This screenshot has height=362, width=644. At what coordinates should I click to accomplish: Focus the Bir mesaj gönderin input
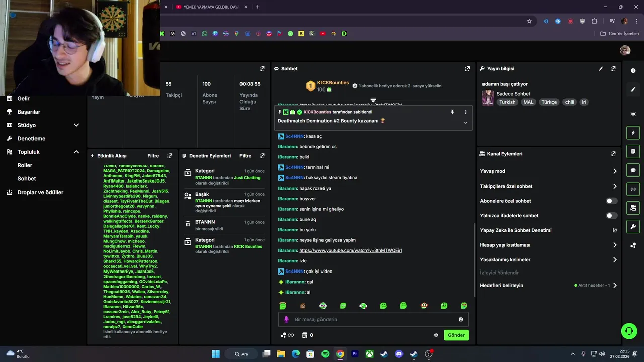pyautogui.click(x=373, y=319)
